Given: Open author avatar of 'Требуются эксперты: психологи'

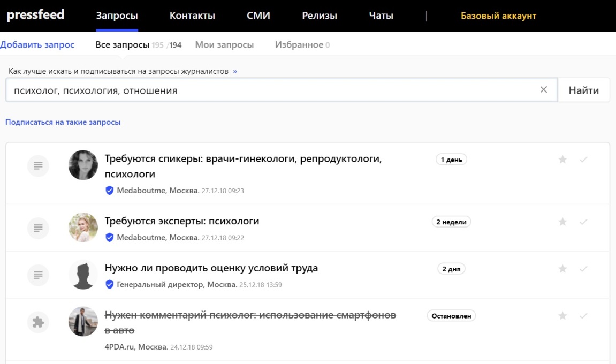Looking at the screenshot, I should [x=83, y=227].
